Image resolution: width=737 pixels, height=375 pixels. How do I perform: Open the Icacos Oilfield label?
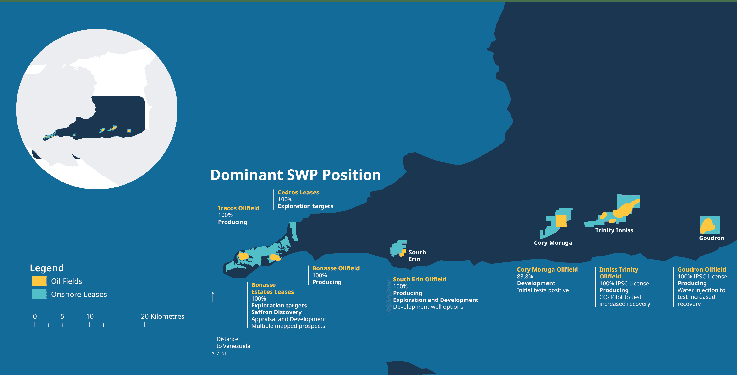click(238, 208)
